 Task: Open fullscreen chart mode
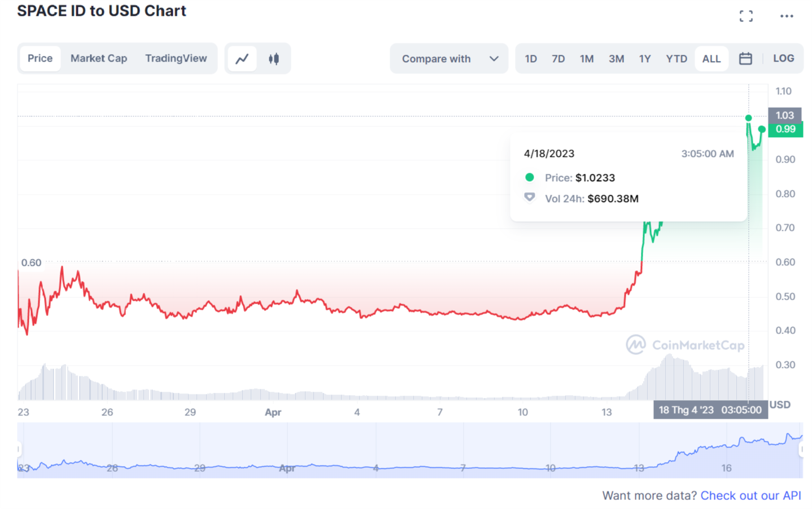point(746,16)
